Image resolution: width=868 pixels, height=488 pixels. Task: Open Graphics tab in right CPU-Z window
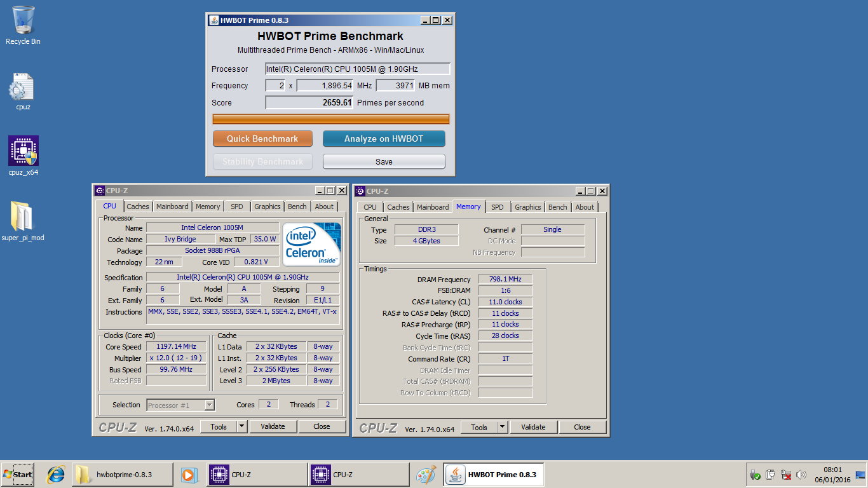point(527,207)
